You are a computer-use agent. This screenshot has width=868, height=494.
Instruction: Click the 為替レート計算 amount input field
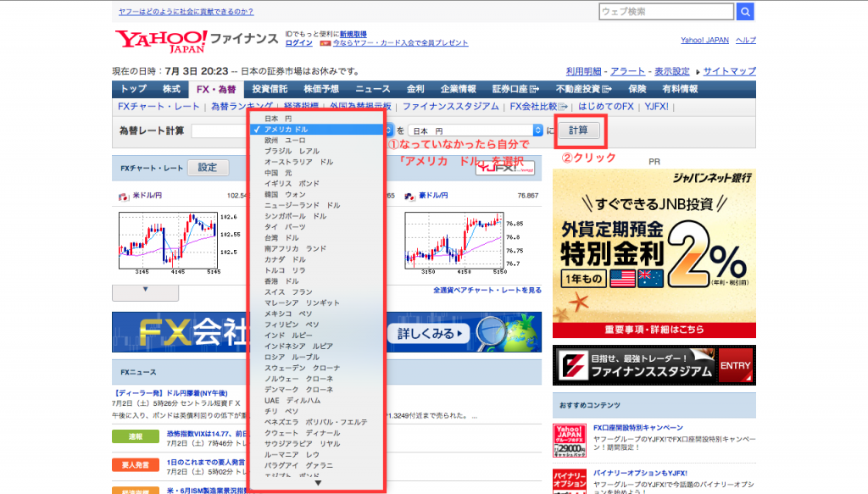coord(220,130)
